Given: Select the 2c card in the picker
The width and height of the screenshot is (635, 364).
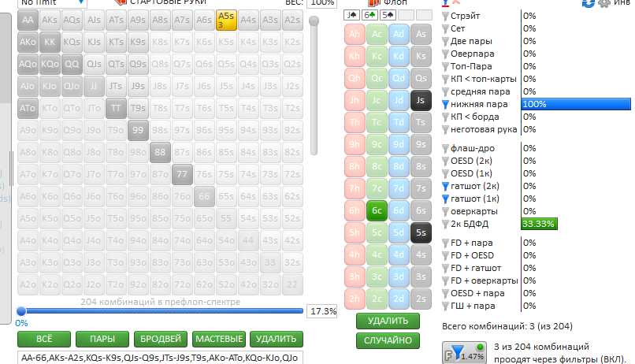Looking at the screenshot, I should [377, 299].
